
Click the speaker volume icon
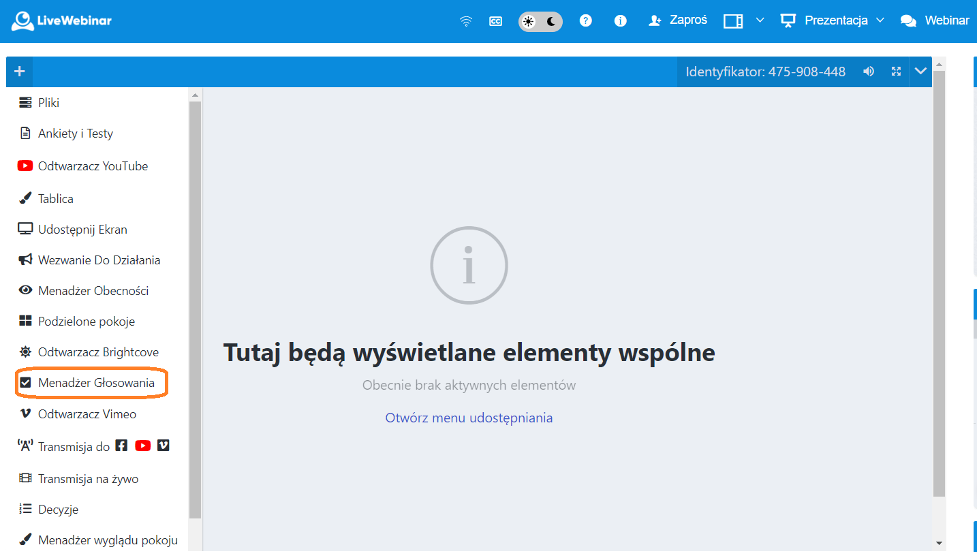click(869, 72)
